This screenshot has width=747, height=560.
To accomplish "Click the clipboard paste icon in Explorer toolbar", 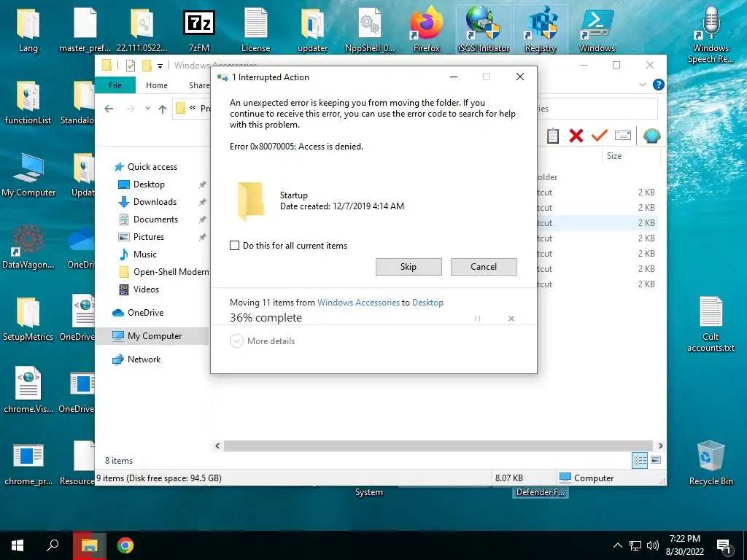I will click(553, 136).
